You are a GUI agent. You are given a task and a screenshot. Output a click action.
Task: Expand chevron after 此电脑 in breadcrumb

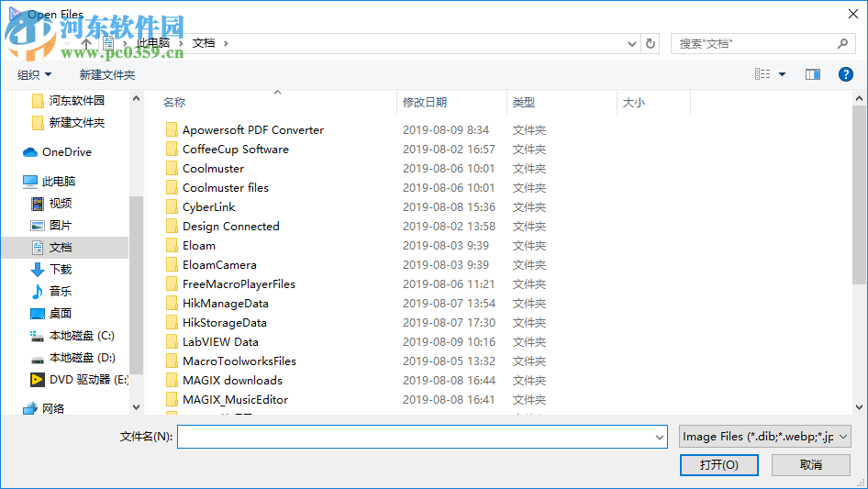pyautogui.click(x=181, y=43)
